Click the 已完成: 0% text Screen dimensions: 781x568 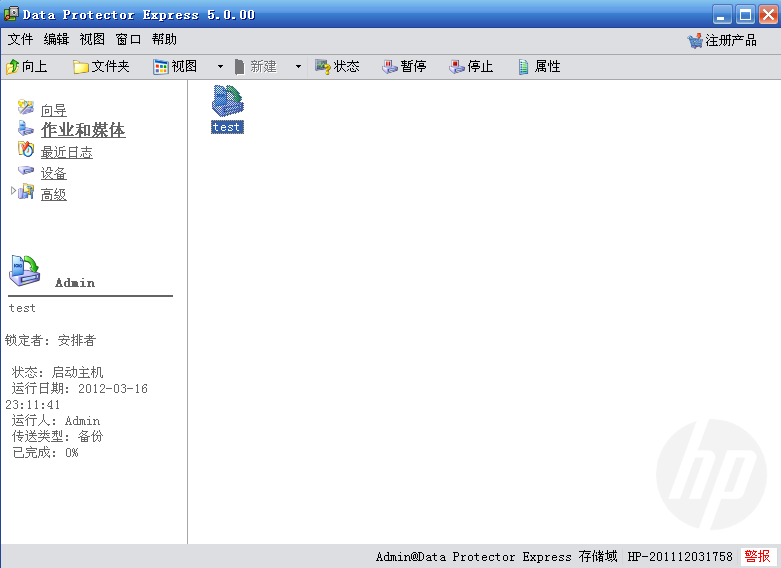[x=45, y=452]
